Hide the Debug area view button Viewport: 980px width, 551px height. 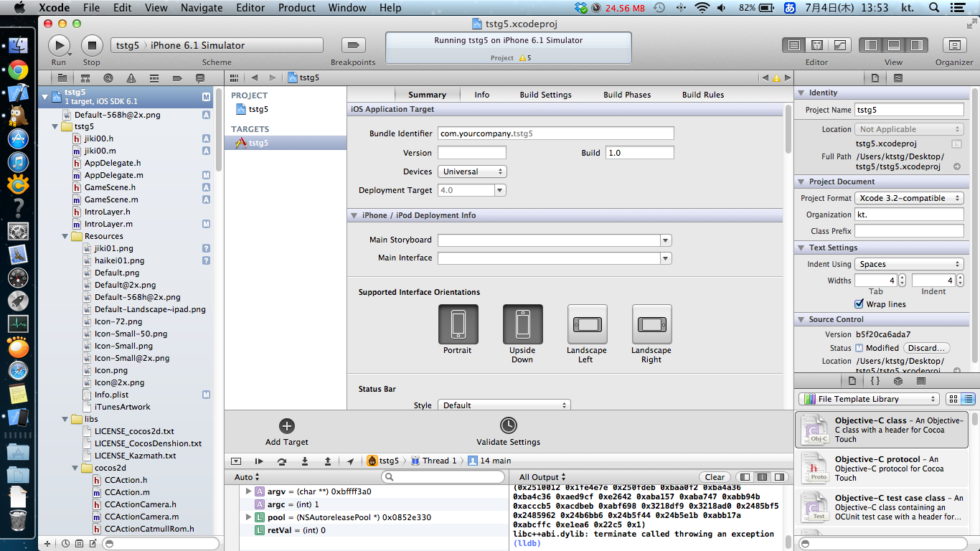coord(894,45)
